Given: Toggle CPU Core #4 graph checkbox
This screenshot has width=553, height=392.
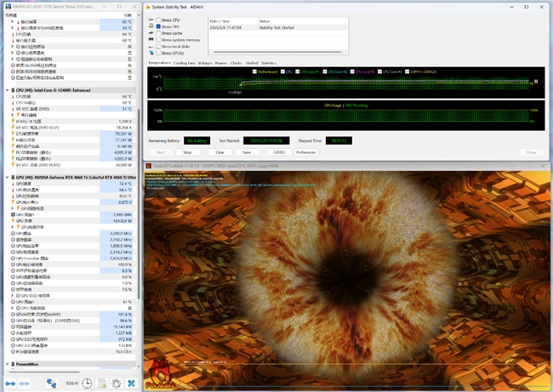Looking at the screenshot, I should click(x=379, y=71).
